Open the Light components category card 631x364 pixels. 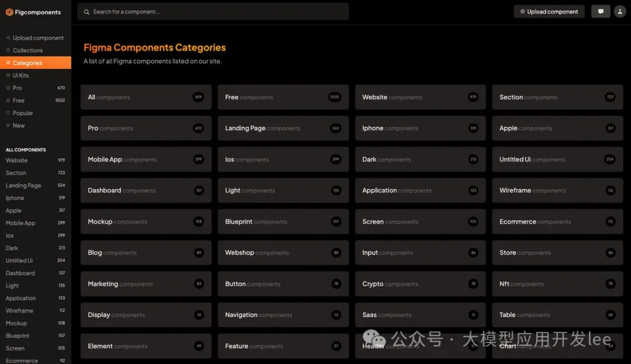click(x=283, y=190)
